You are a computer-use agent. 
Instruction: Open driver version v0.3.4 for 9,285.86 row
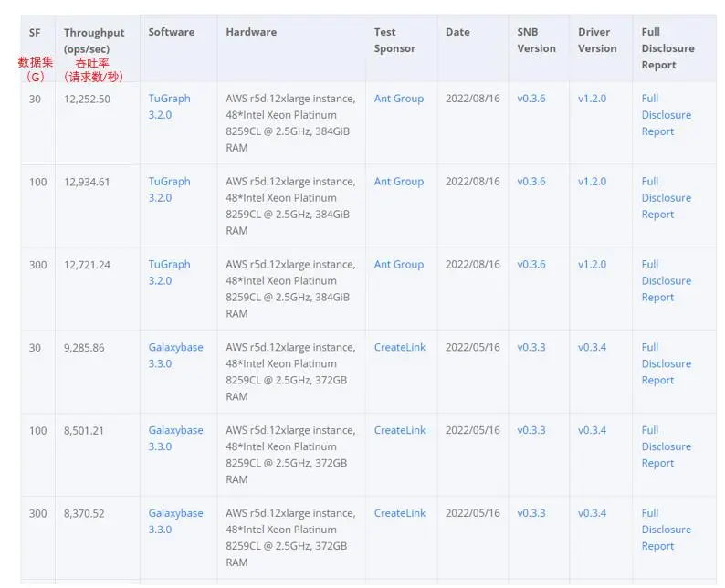point(592,348)
